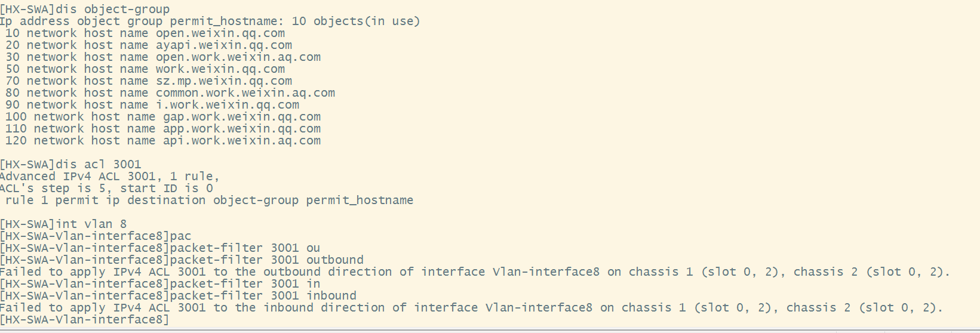This screenshot has width=980, height=333.
Task: Click the outbound direction failure message
Action: (x=475, y=272)
